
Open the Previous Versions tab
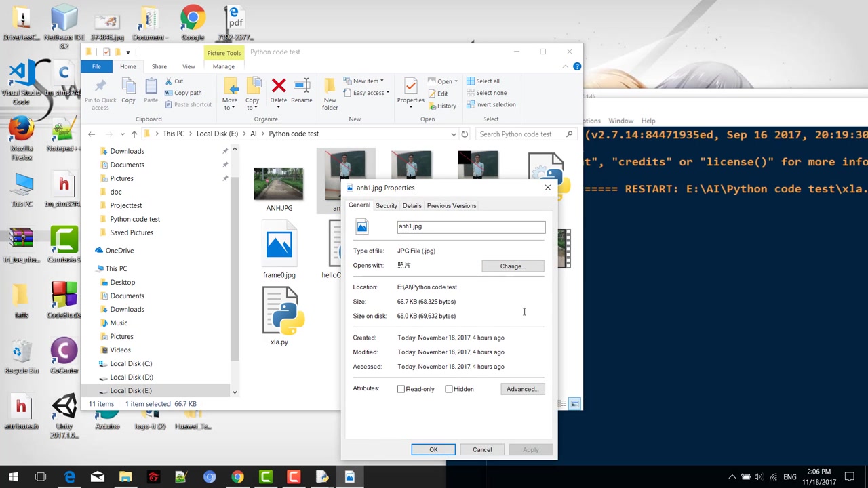(x=452, y=205)
